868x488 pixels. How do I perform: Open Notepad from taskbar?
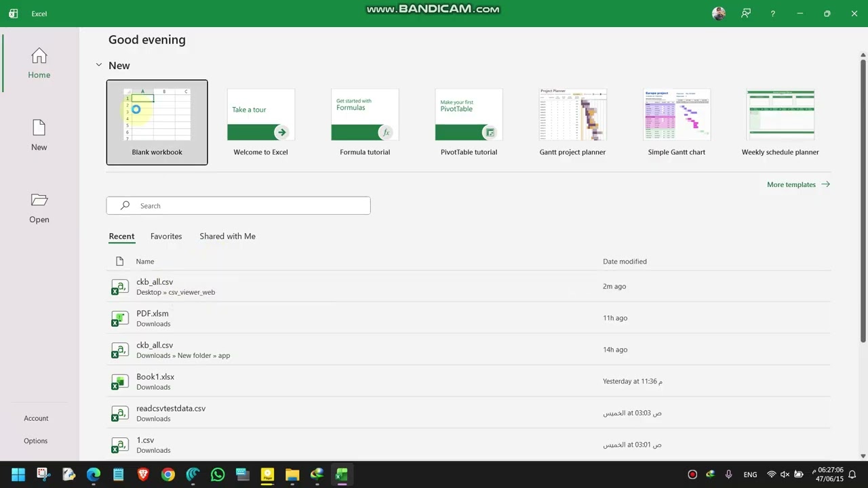[118, 474]
